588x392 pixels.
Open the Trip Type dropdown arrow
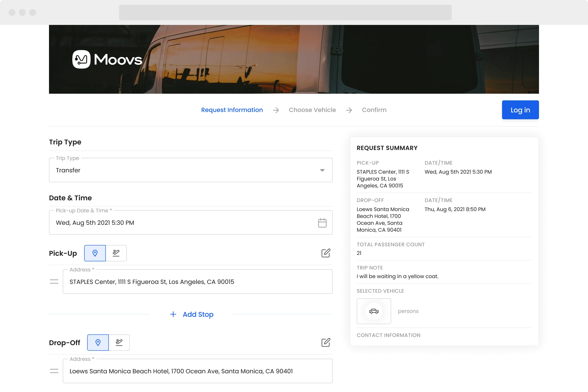pyautogui.click(x=322, y=170)
